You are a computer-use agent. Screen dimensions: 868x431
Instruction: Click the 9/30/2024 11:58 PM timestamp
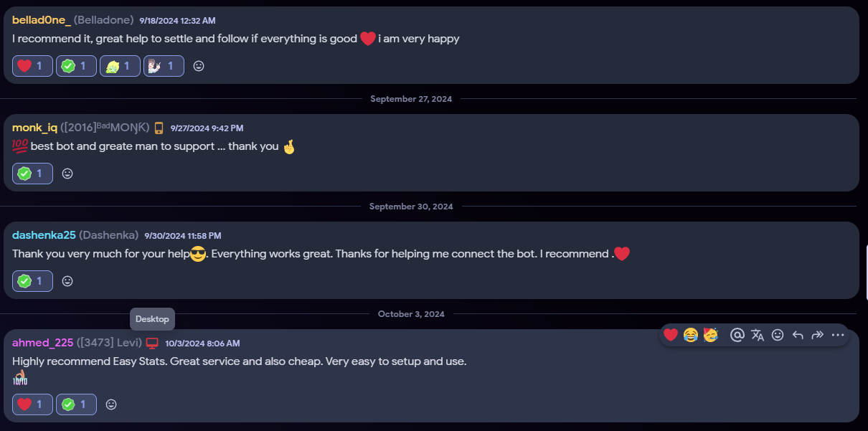point(183,235)
